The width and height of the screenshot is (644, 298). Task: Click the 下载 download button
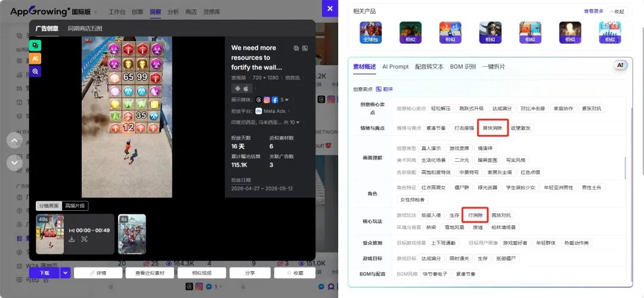[x=44, y=273]
